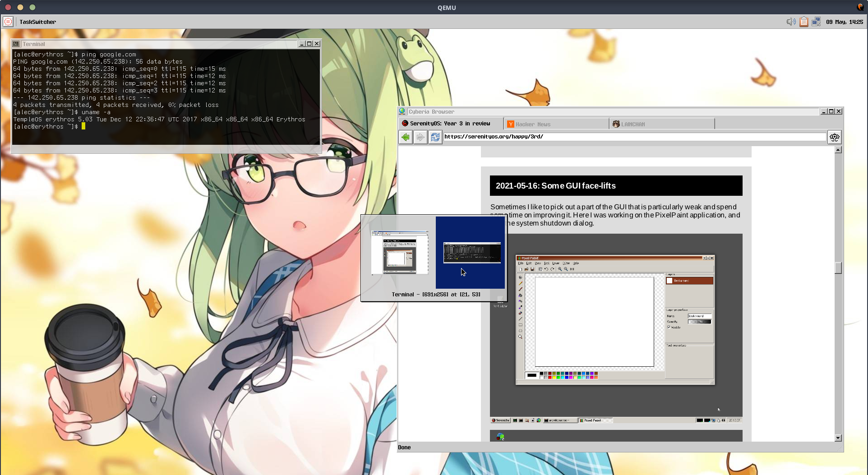
Task: Click the eye icon beside the URL bar
Action: point(834,137)
